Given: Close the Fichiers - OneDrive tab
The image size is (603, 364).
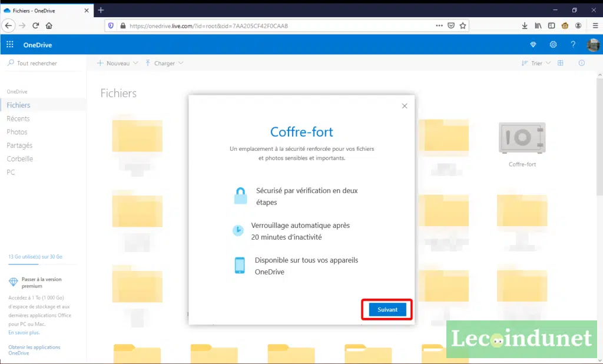Looking at the screenshot, I should [87, 11].
